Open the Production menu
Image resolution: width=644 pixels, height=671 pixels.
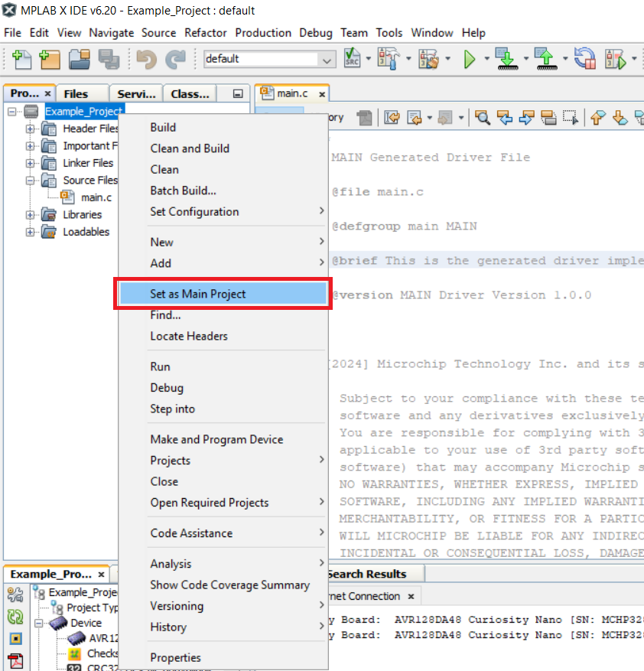pyautogui.click(x=263, y=33)
